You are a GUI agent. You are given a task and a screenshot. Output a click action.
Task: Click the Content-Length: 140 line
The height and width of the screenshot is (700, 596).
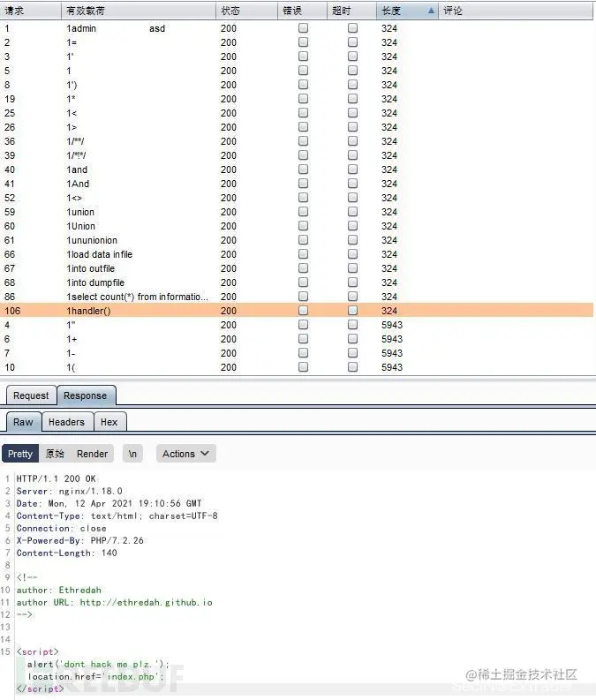66,553
